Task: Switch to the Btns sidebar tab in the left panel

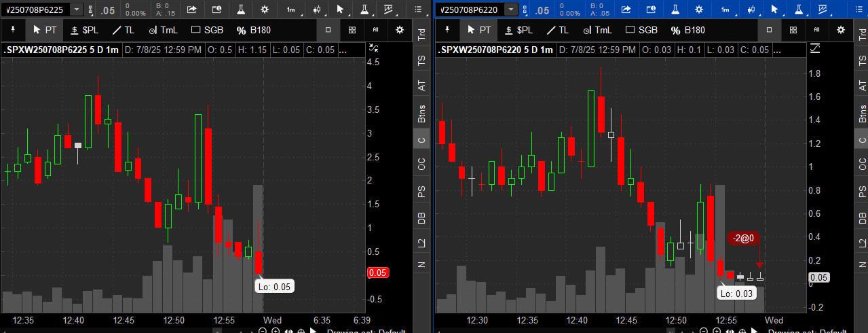Action: pyautogui.click(x=421, y=113)
